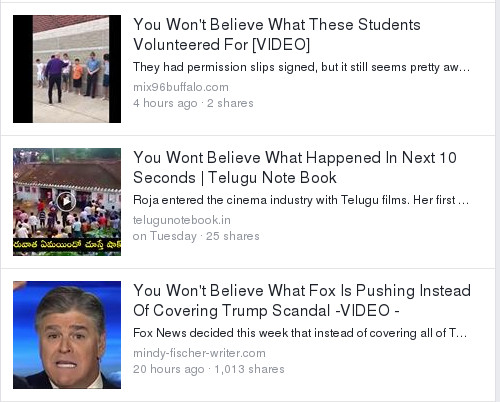500x402 pixels.
Task: Click the 'on Tuesday' timestamp
Action: (x=165, y=236)
